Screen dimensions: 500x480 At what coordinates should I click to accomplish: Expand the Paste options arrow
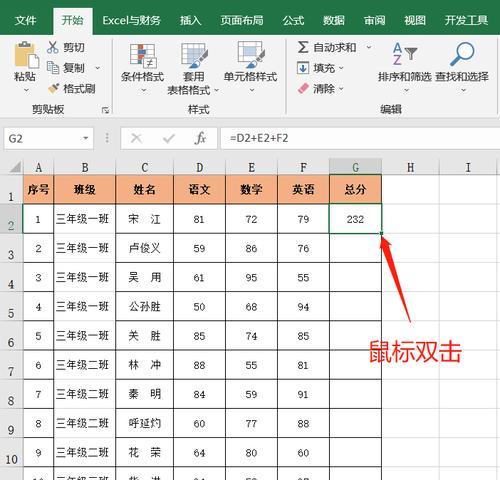coord(26,90)
